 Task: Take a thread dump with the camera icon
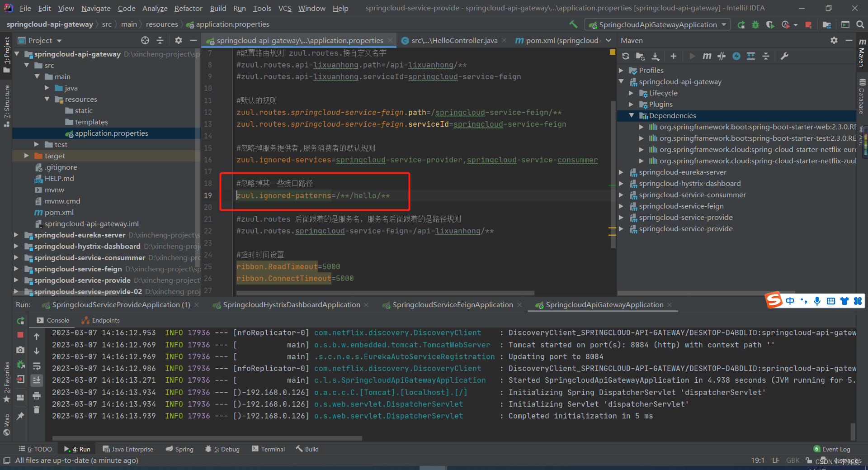20,350
